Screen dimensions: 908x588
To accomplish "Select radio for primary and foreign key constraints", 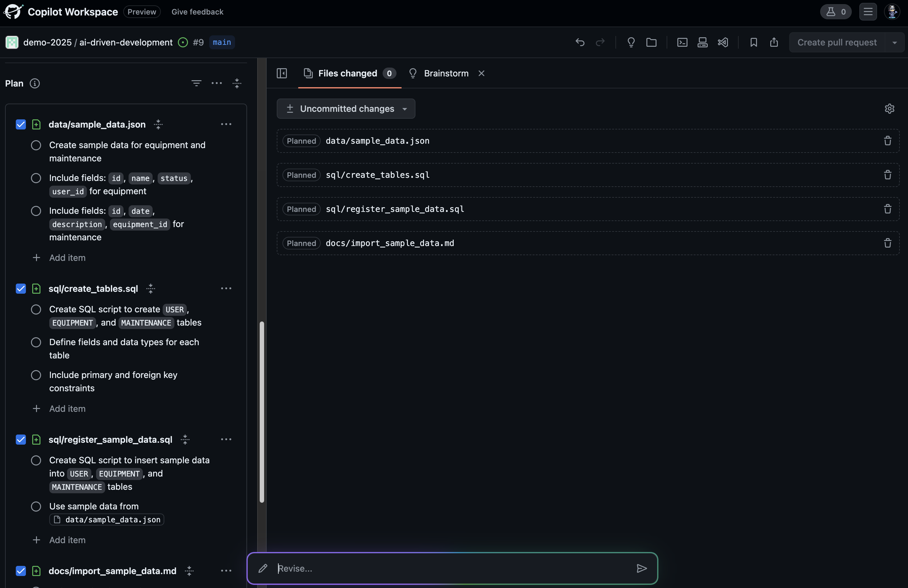I will pos(36,375).
